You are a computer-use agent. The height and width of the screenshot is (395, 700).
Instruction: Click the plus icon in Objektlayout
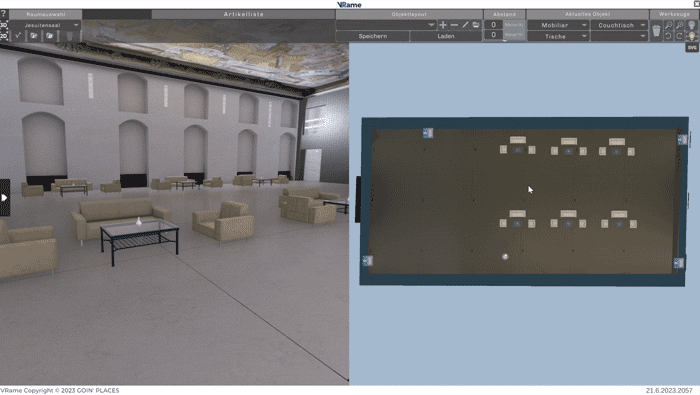point(442,25)
